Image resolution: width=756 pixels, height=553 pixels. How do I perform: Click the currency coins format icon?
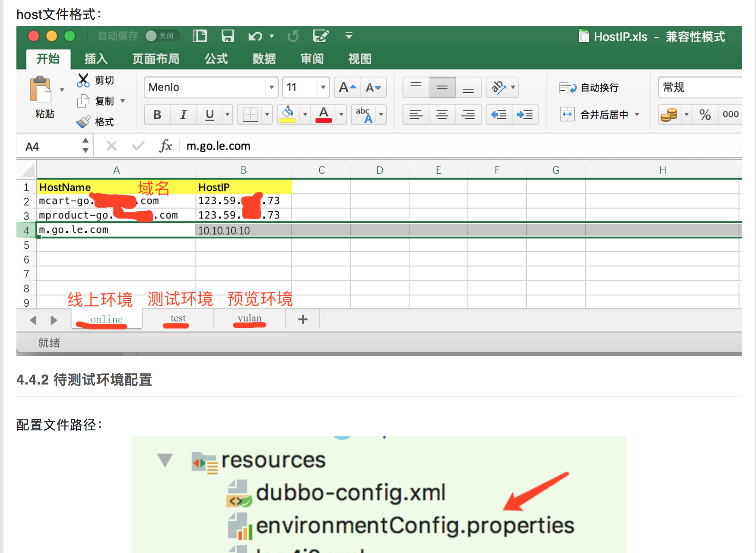click(x=669, y=114)
